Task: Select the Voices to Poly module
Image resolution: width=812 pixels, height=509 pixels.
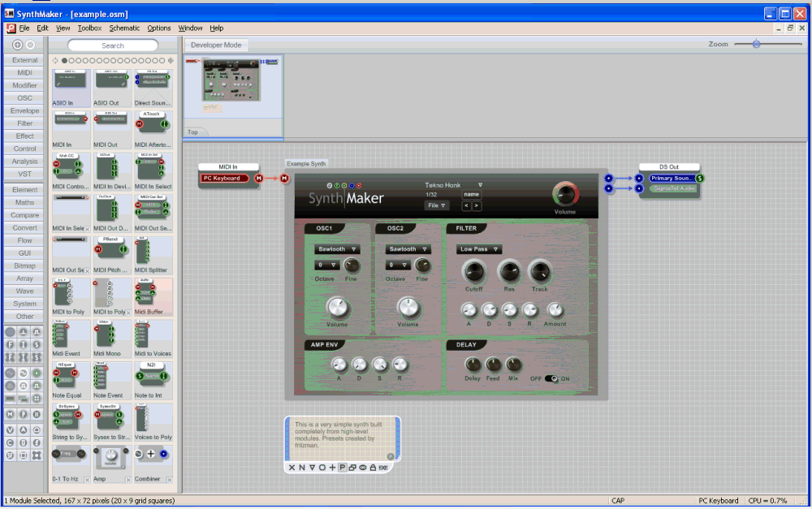Action: (x=153, y=422)
